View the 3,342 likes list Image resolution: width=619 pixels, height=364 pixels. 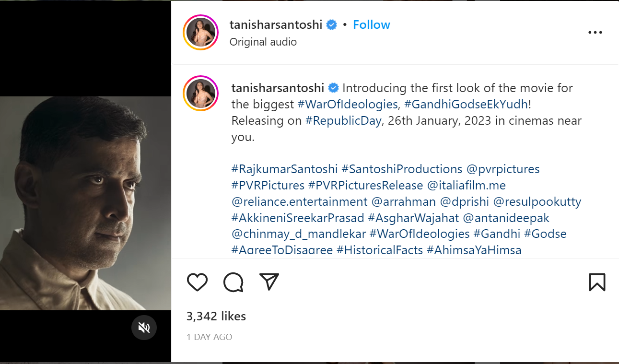tap(216, 317)
